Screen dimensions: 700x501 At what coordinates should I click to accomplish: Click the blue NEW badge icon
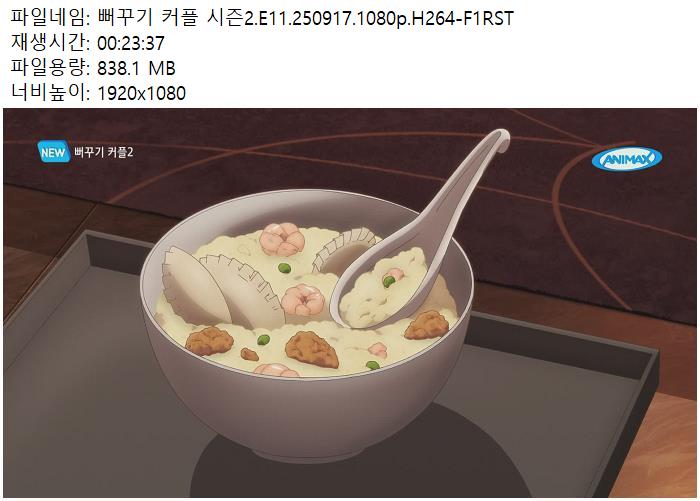[54, 152]
